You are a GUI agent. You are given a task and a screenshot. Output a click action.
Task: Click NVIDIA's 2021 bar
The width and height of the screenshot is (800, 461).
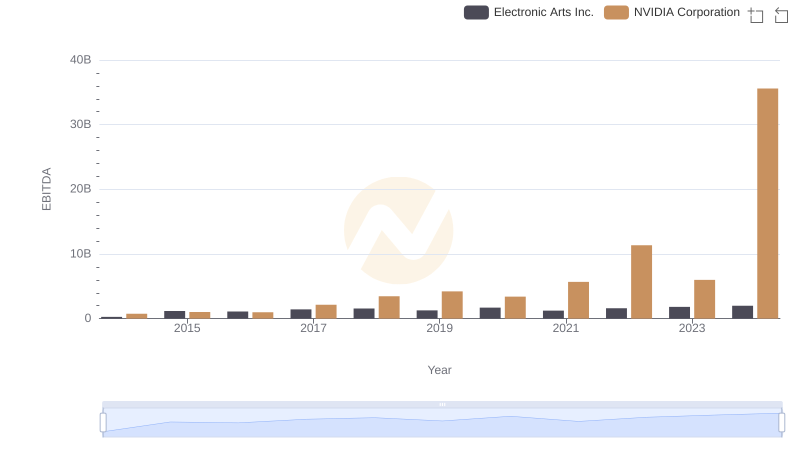(578, 300)
